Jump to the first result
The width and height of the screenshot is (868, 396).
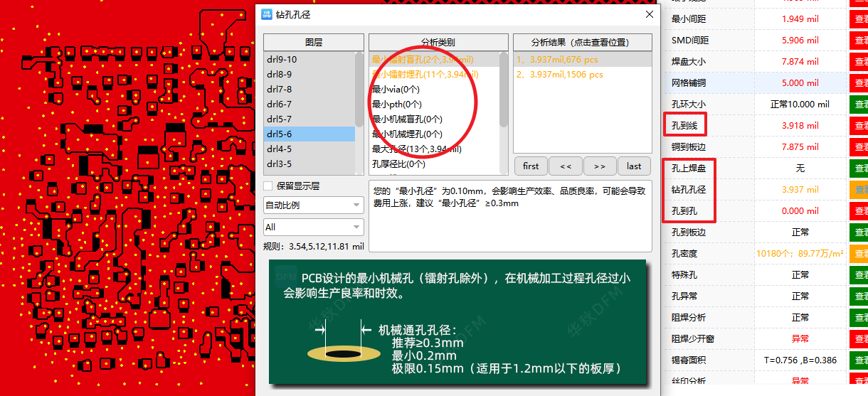(531, 166)
